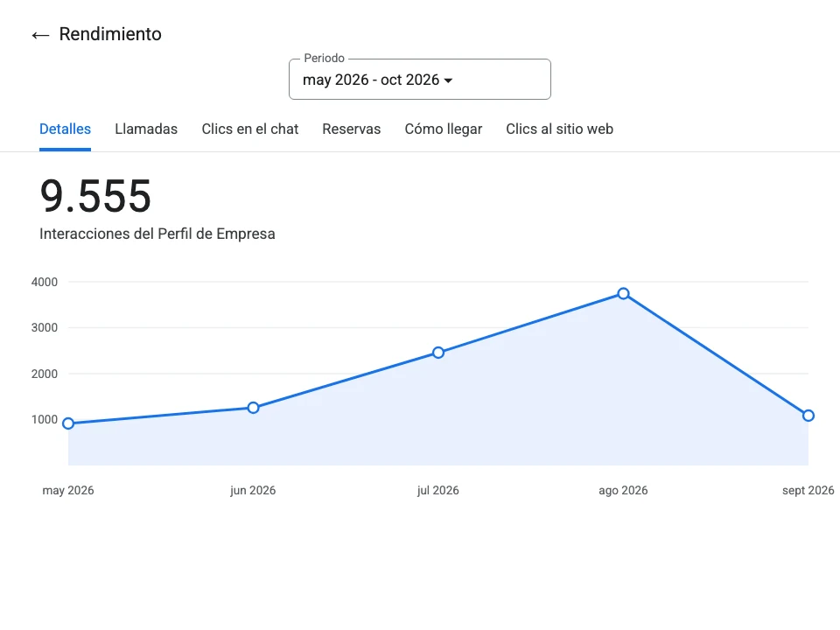Click the Interacciones del Perfil de Empresa label
The height and width of the screenshot is (630, 840).
click(157, 234)
